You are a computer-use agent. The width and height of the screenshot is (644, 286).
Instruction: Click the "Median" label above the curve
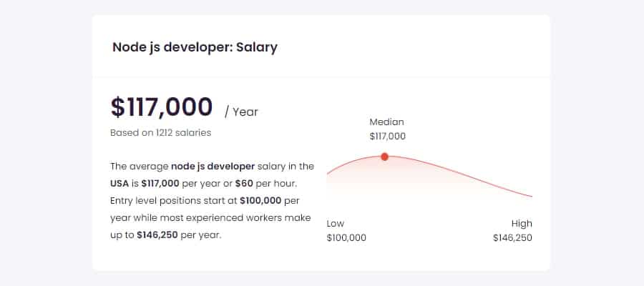coord(386,122)
